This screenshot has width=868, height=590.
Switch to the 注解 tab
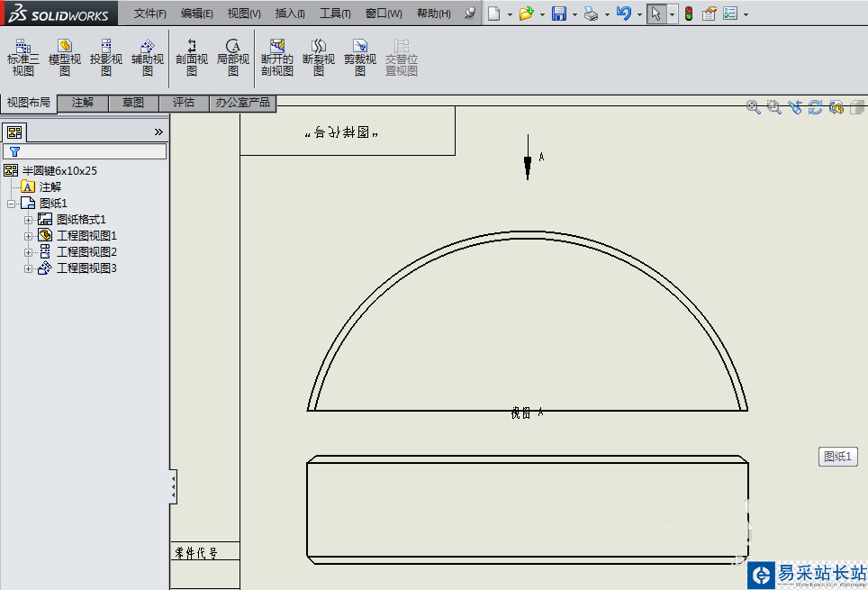point(83,103)
